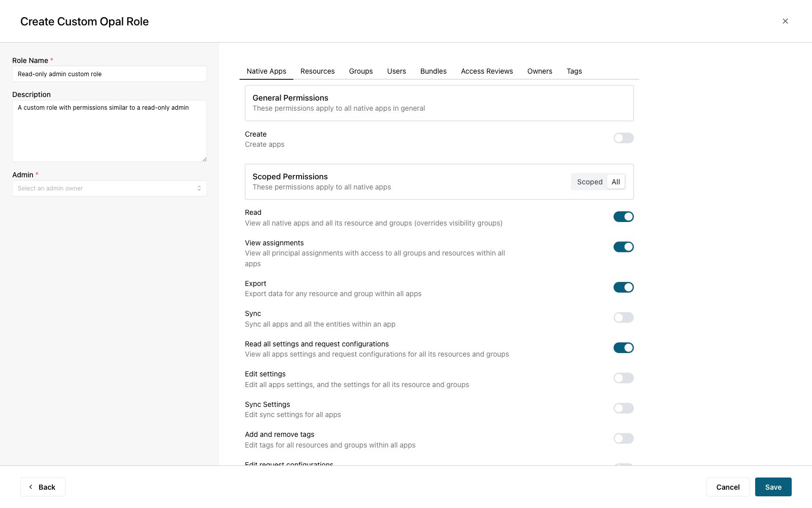Toggle Read all settings and request configurations
The height and width of the screenshot is (508, 812).
click(623, 348)
